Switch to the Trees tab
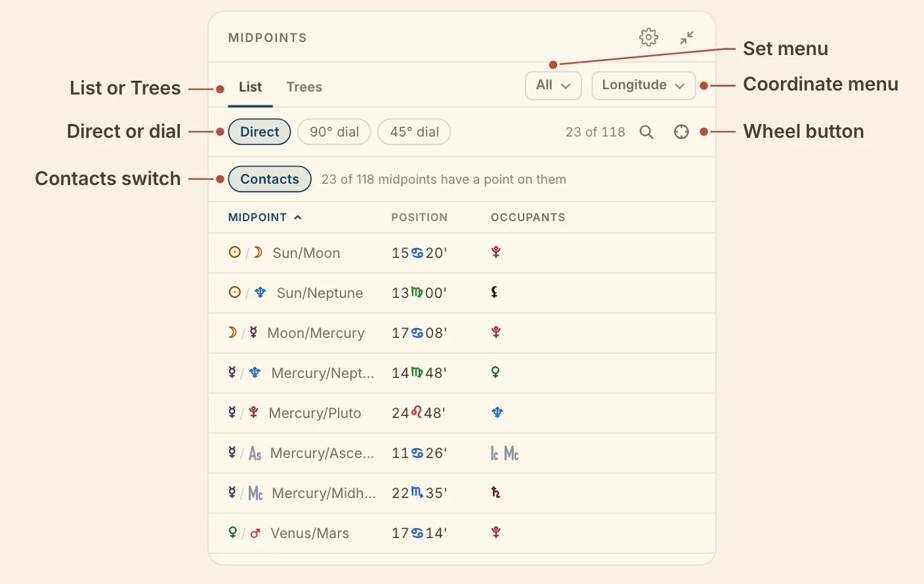The image size is (924, 584). (x=304, y=87)
